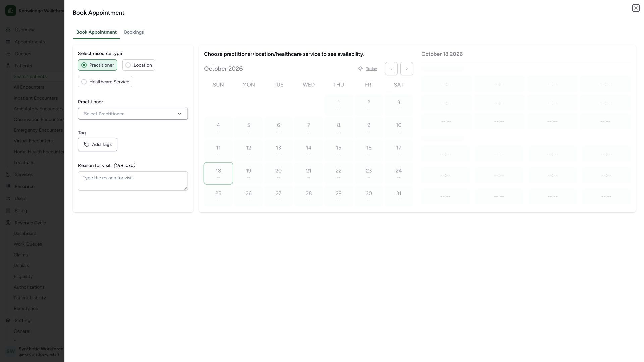Open Eligibility under Revenue Cycle
This screenshot has height=362, width=644.
coord(23,276)
